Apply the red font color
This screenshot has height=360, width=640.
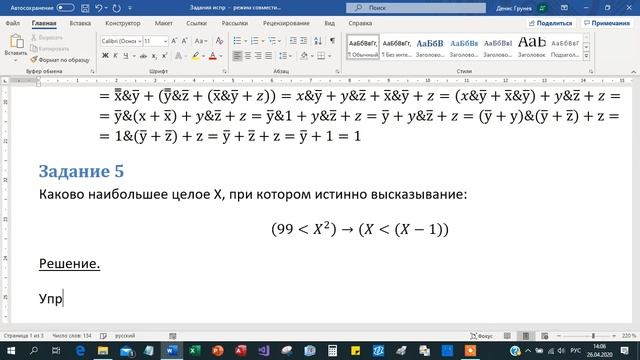click(212, 56)
